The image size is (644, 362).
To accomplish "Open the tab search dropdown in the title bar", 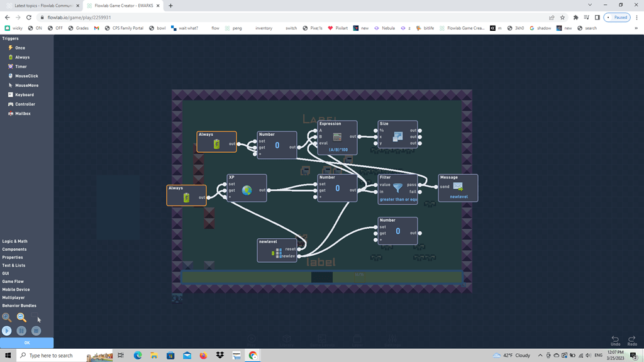I will [589, 5].
